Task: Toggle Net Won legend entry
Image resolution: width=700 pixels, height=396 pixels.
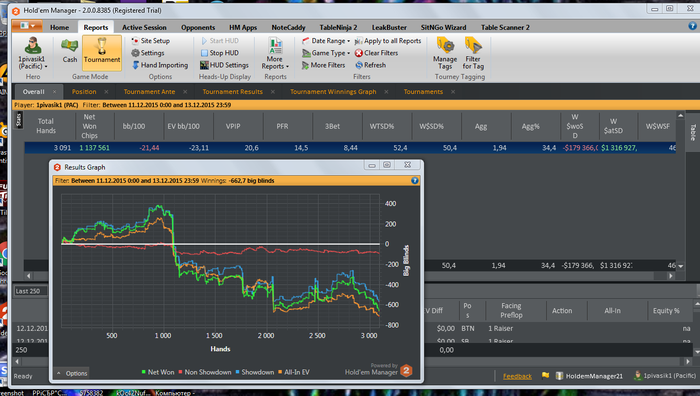Action: 158,372
